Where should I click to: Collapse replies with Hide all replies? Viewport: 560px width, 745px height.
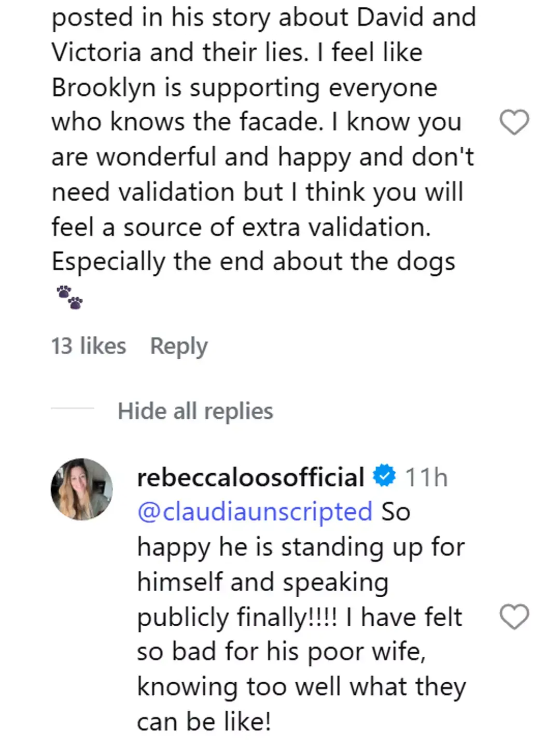[195, 411]
